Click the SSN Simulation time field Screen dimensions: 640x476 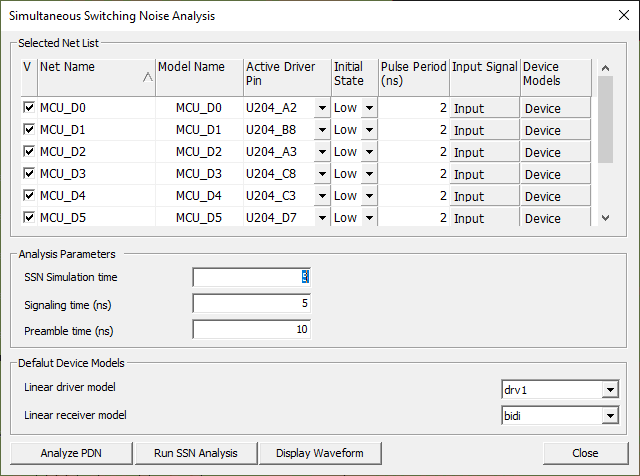[252, 277]
